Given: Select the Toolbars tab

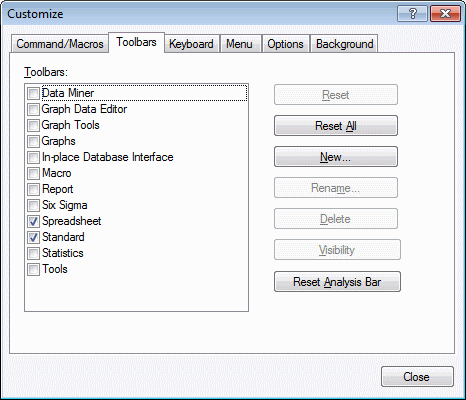Looking at the screenshot, I should click(x=136, y=42).
